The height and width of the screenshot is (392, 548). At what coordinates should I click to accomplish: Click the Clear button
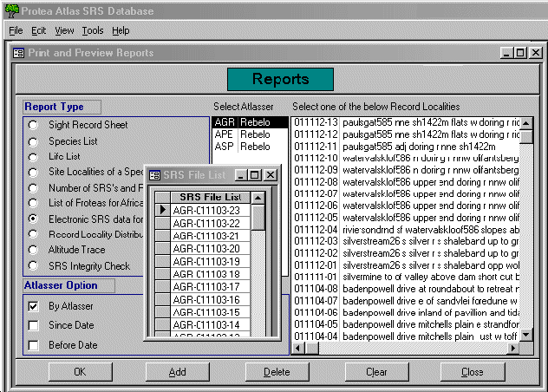(376, 372)
